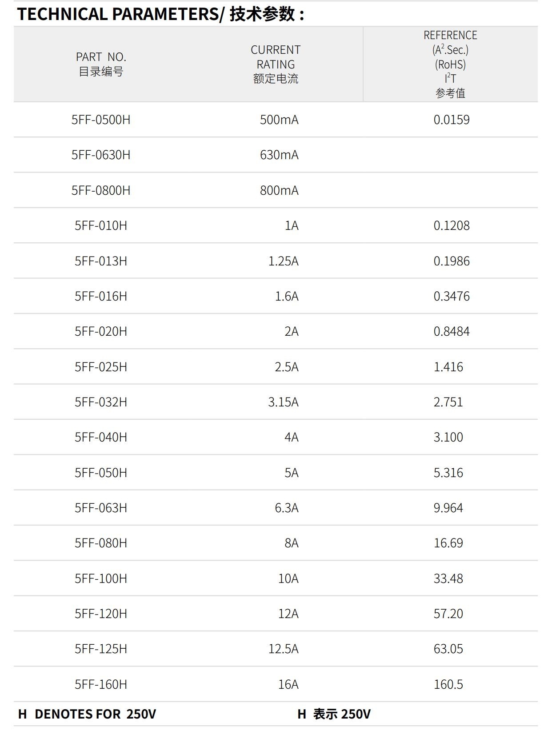Select part number 5FF-0800H
This screenshot has width=560, height=739.
tap(101, 190)
